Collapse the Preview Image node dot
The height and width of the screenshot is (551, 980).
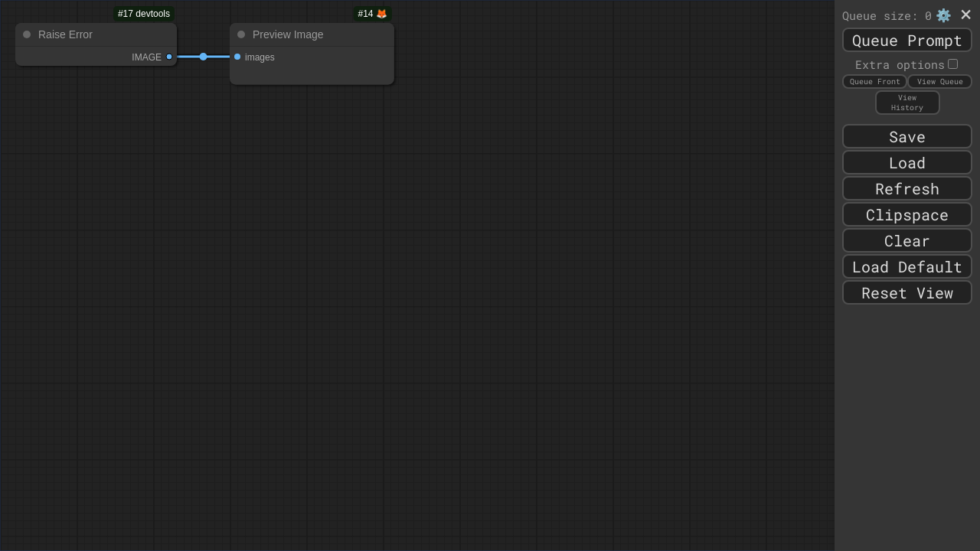coord(241,34)
